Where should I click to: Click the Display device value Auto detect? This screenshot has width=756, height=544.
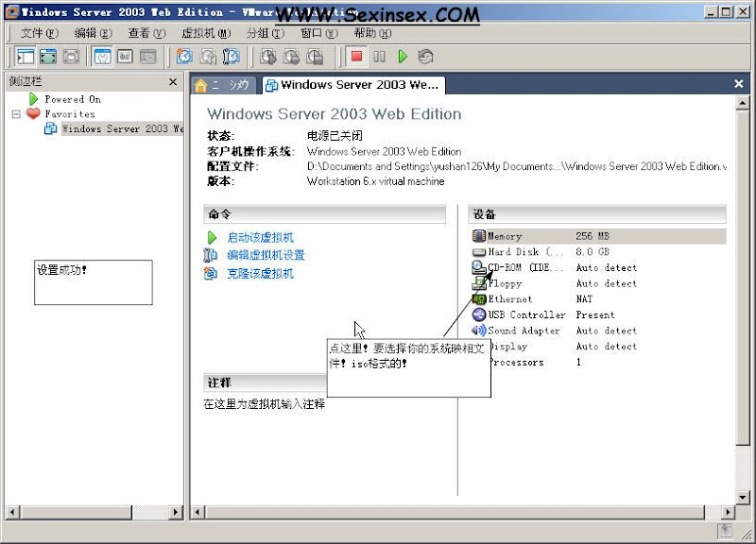(x=606, y=346)
